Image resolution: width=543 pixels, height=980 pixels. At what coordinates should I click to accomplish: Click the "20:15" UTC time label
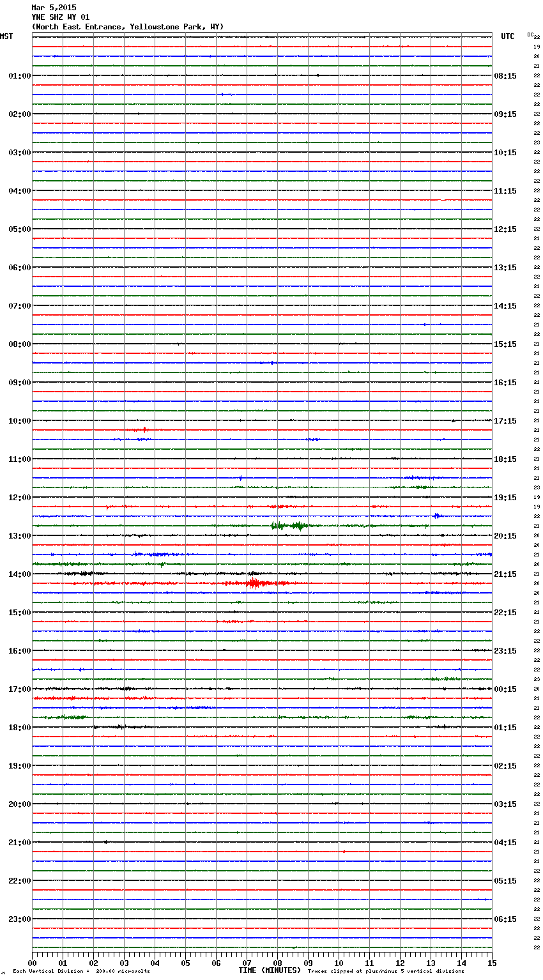[x=505, y=536]
